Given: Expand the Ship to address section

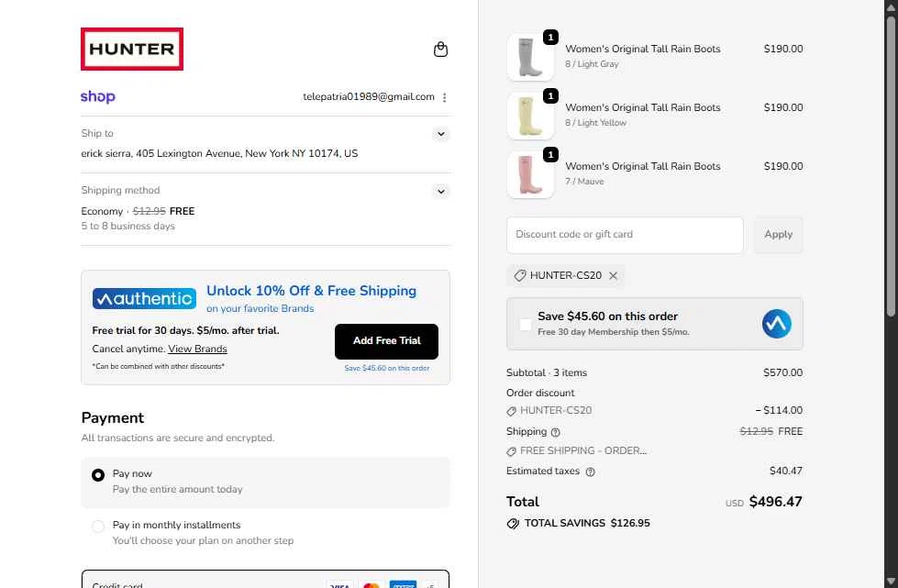Looking at the screenshot, I should (441, 134).
